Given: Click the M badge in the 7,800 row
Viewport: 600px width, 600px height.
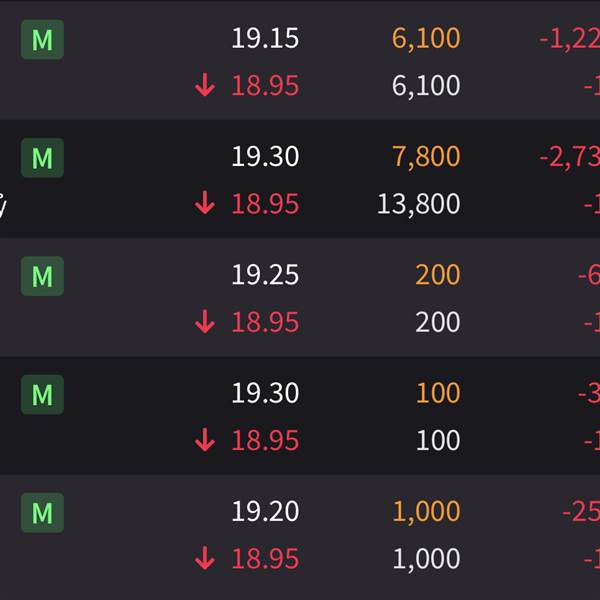Looking at the screenshot, I should click(42, 158).
